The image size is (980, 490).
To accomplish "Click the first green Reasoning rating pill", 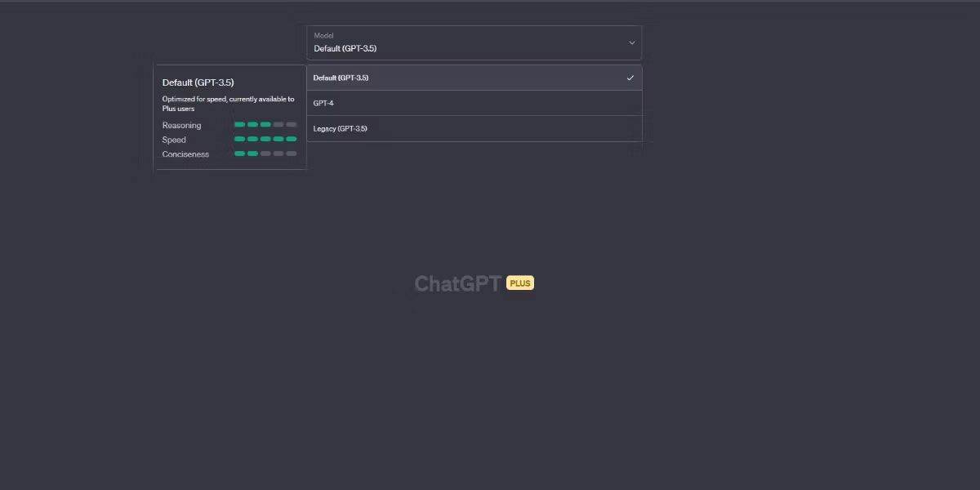I will click(239, 125).
